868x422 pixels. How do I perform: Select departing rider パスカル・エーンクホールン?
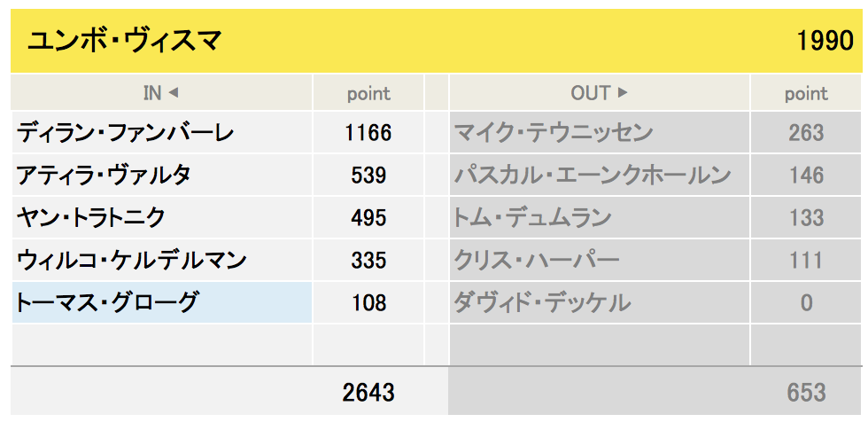coord(593,175)
